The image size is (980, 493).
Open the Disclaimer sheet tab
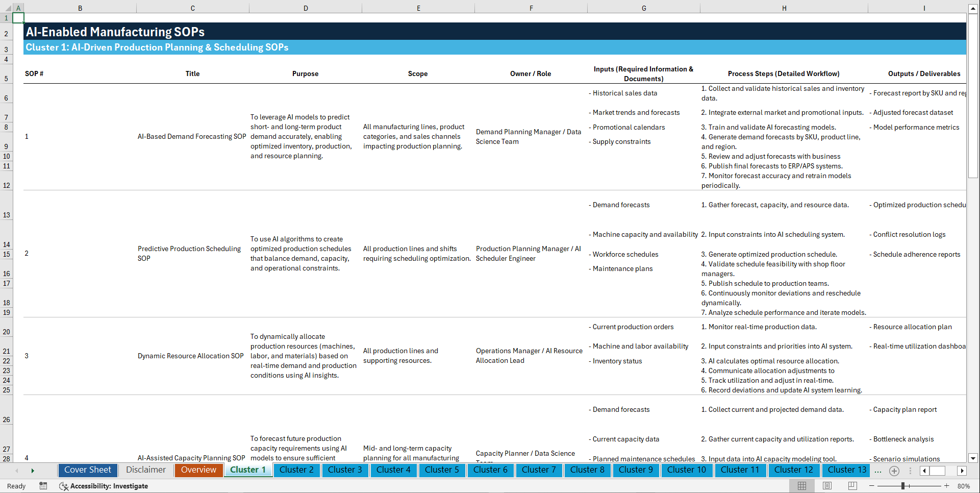click(145, 470)
